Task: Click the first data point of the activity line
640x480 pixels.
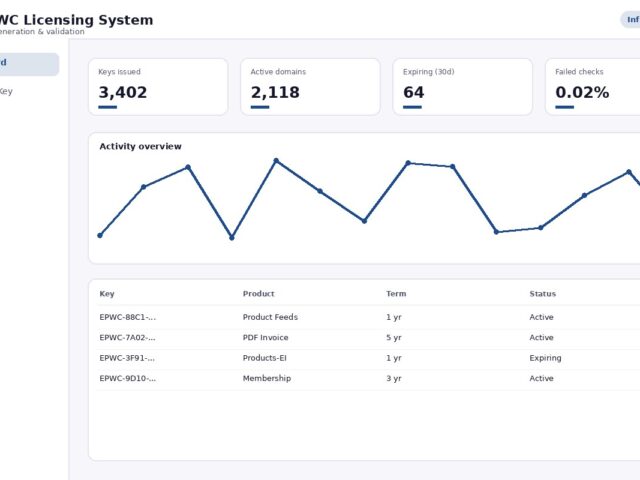Action: pyautogui.click(x=100, y=235)
